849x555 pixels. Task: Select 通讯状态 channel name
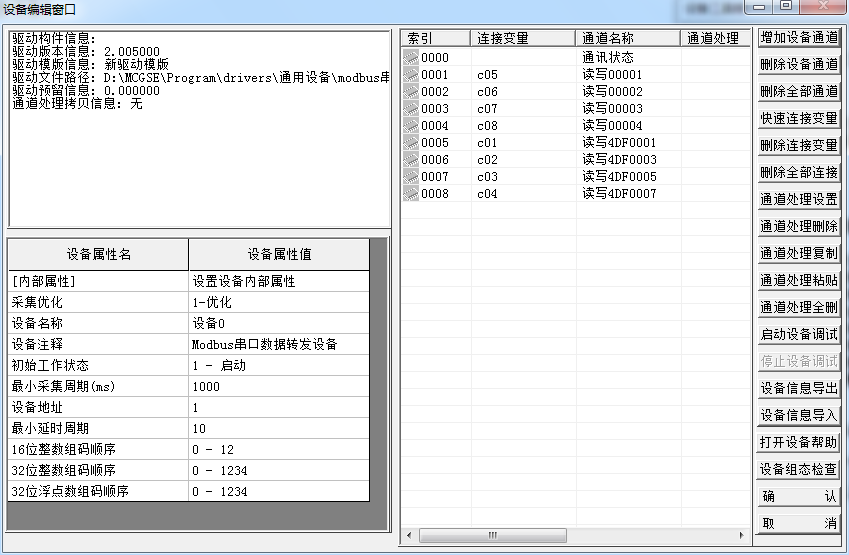tap(608, 57)
